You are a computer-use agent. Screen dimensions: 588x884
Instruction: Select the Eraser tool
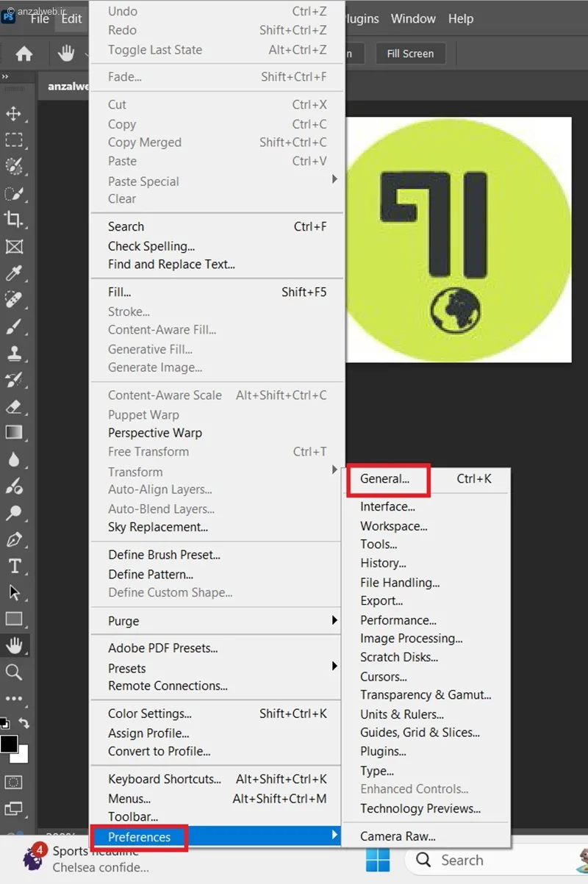[x=14, y=406]
